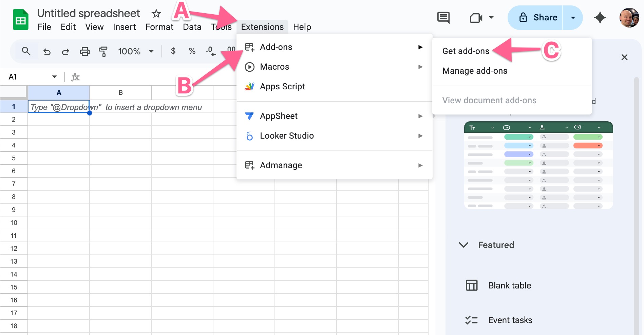Undo the last action
Viewport: 644px width, 335px height.
tap(47, 51)
